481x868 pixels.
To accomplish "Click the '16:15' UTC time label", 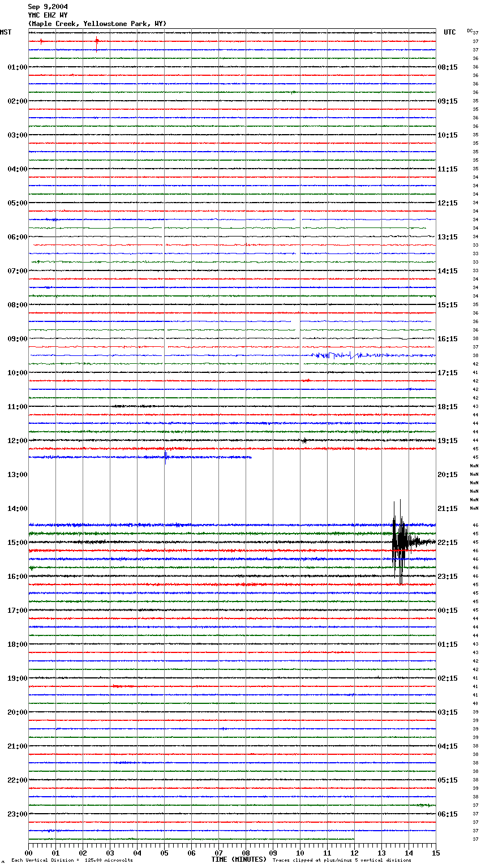I will point(448,339).
